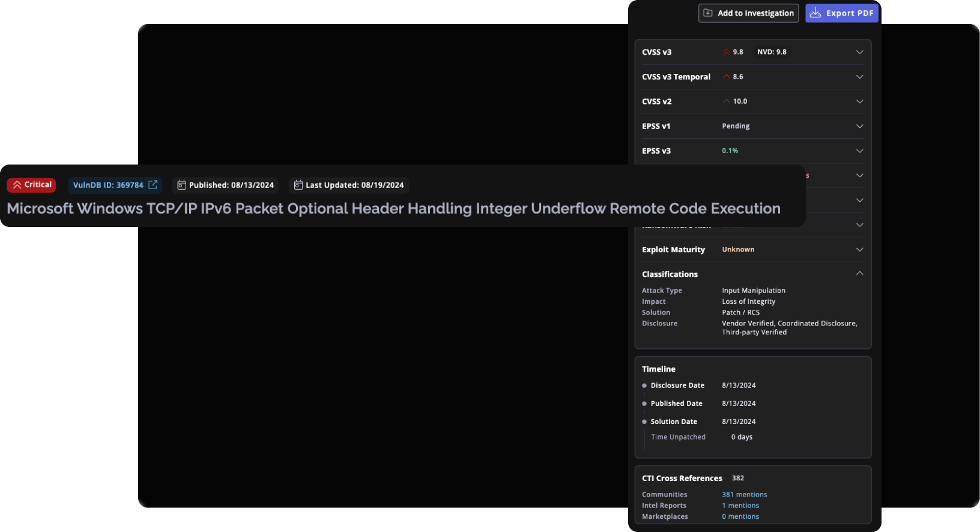This screenshot has width=980, height=532.
Task: Expand the row just above Exploit Maturity
Action: [860, 225]
